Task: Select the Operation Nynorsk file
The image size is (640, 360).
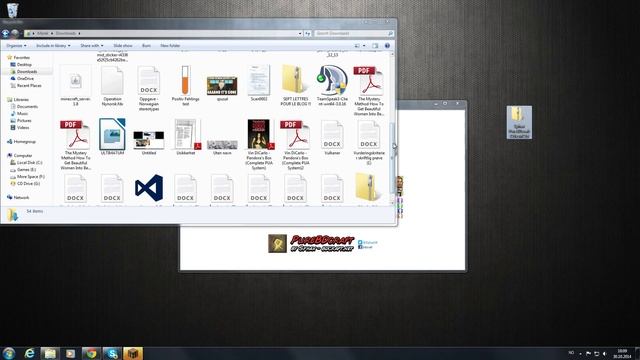Action: click(112, 86)
